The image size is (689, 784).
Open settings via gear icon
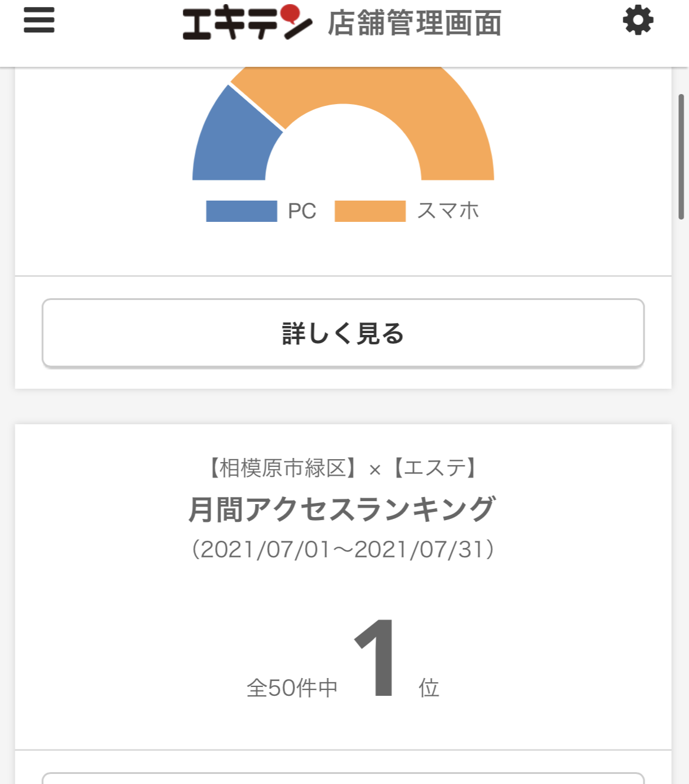638,21
